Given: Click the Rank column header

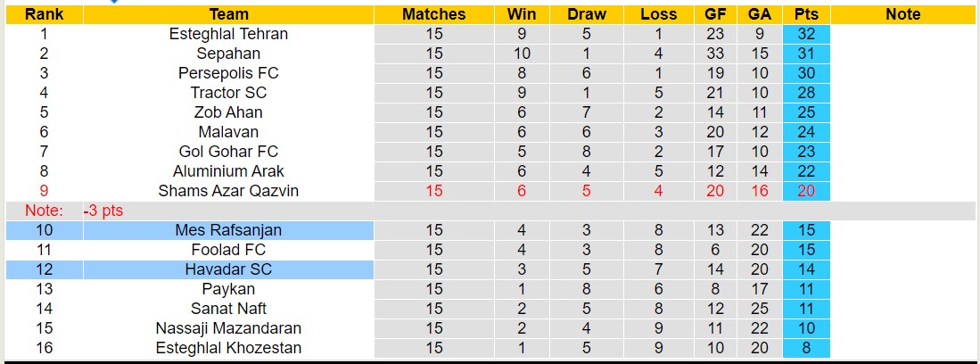Looking at the screenshot, I should 44,14.
